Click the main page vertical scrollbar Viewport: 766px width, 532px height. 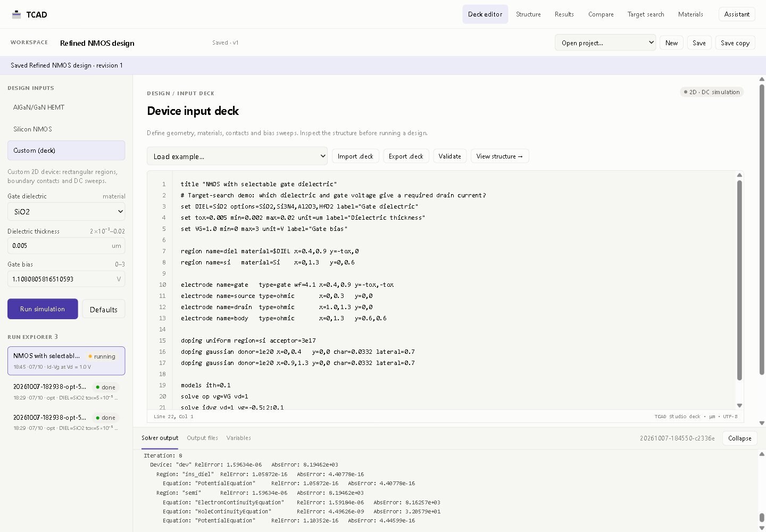click(762, 229)
